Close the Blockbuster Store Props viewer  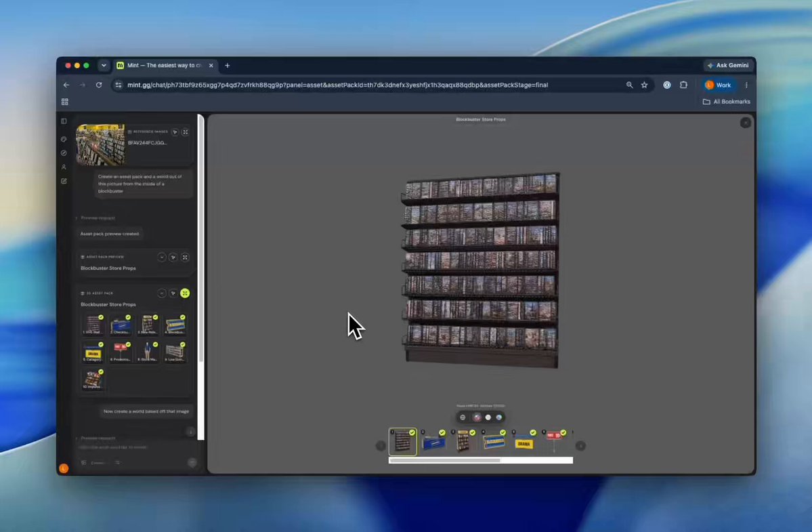pyautogui.click(x=746, y=123)
